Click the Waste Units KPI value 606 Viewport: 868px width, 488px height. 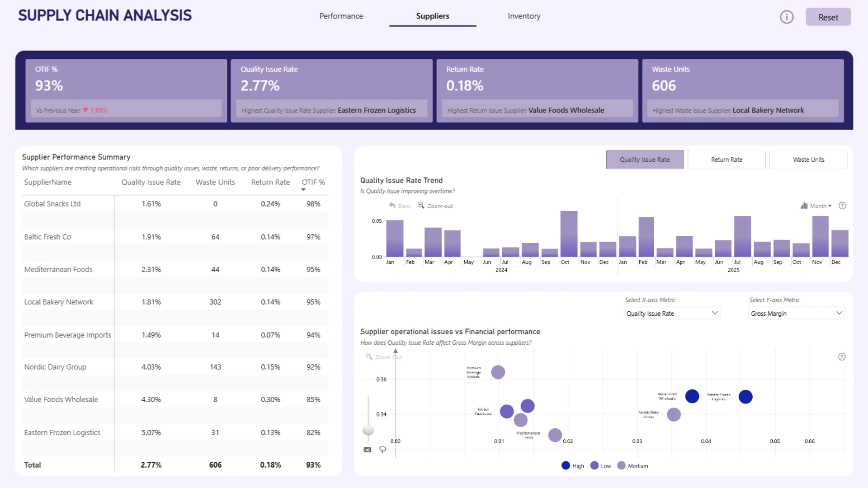tap(664, 85)
